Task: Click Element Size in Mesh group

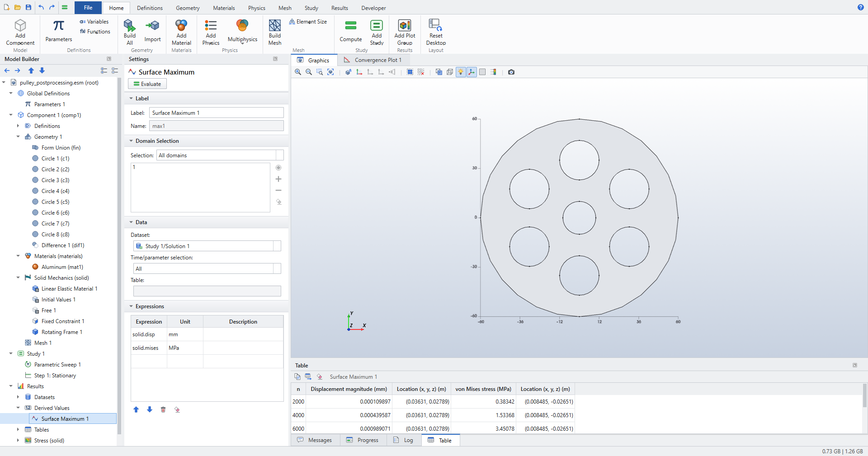Action: [308, 22]
